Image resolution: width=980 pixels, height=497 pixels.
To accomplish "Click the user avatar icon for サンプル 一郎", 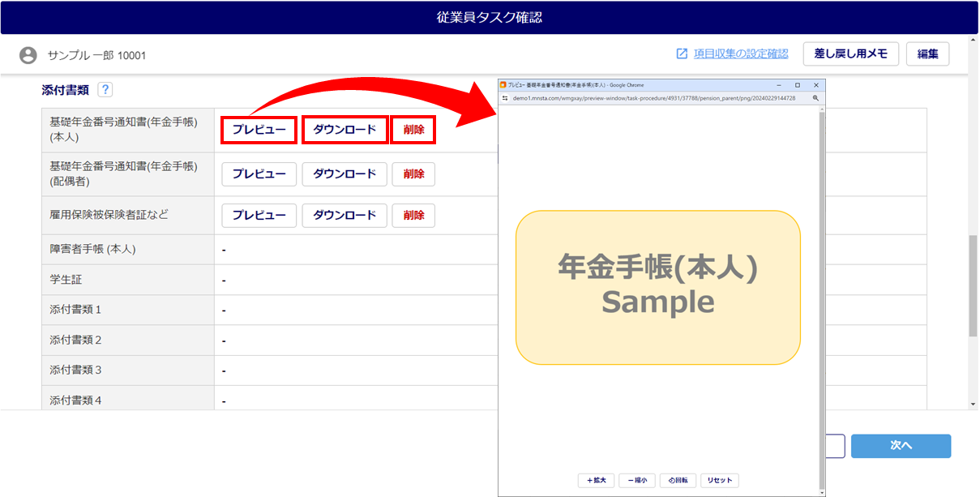I will coord(28,55).
